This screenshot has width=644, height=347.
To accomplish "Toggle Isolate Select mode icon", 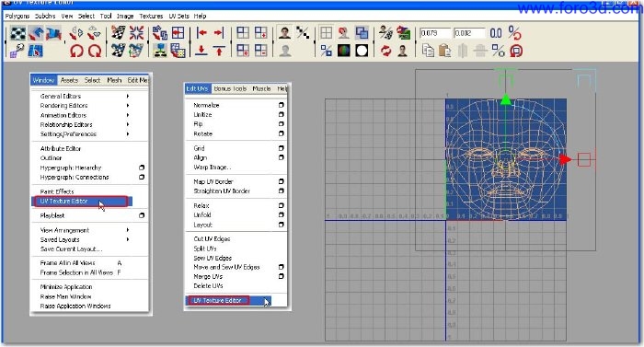I will pos(243,33).
